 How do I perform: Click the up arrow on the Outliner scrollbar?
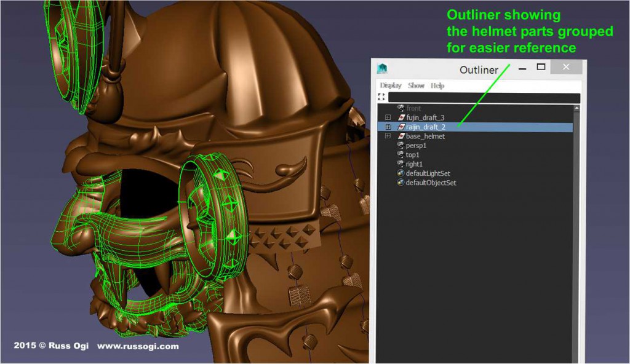(577, 107)
